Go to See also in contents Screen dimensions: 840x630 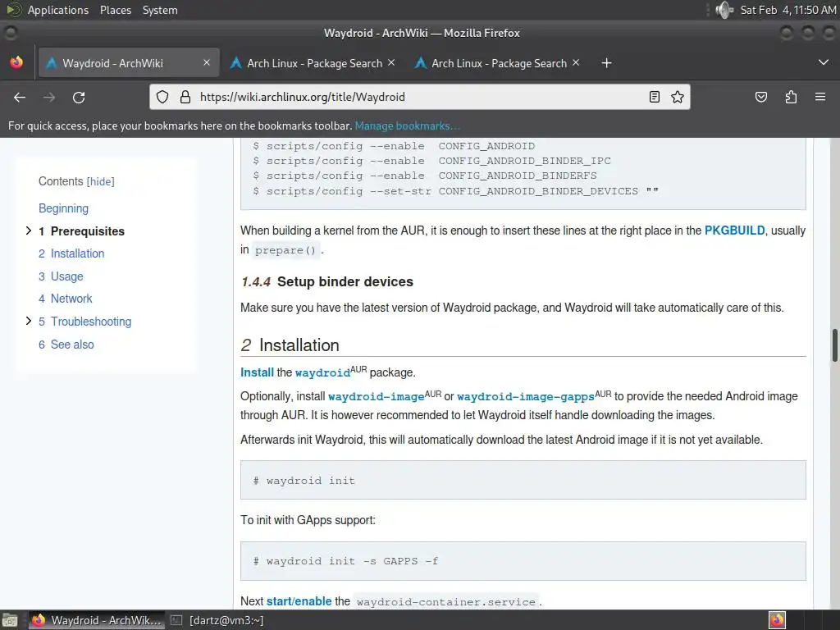click(66, 345)
